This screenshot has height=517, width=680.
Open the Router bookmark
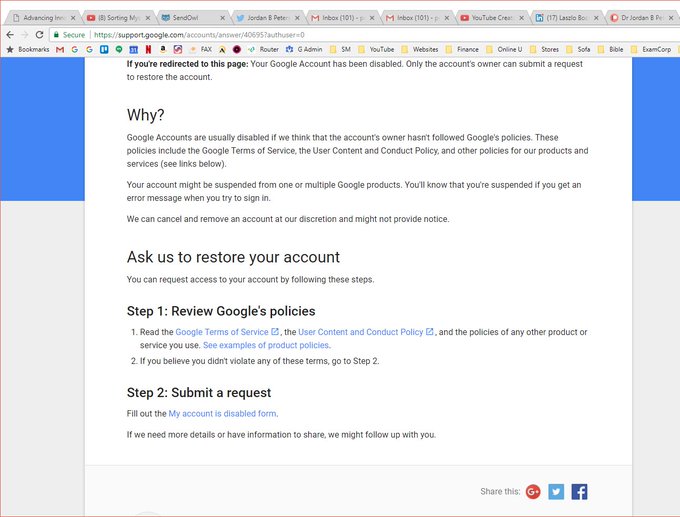263,49
